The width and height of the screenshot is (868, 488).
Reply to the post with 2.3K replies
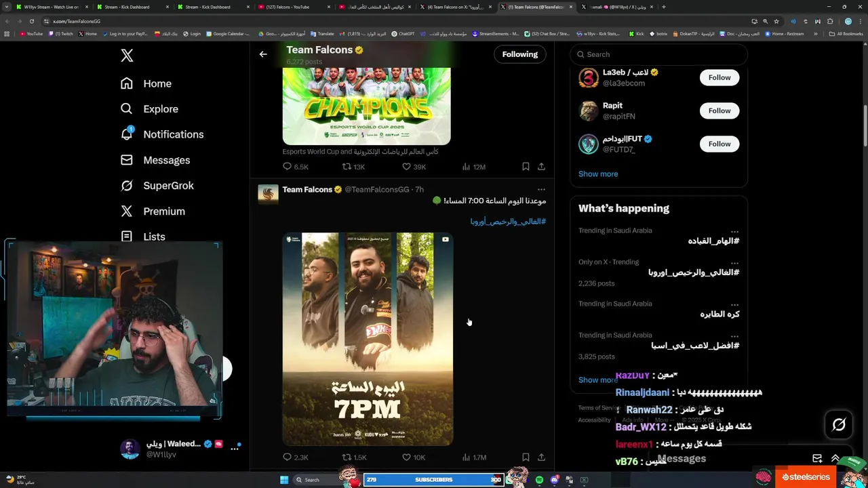(287, 457)
